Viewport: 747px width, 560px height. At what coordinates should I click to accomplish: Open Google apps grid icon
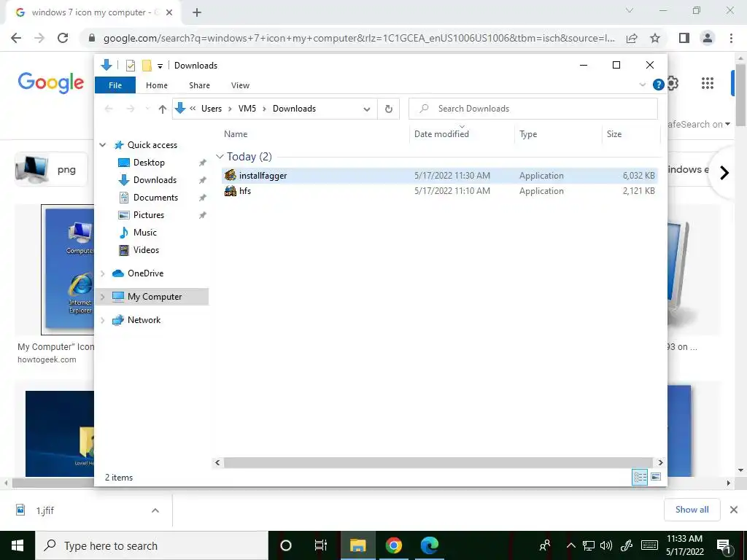[708, 83]
